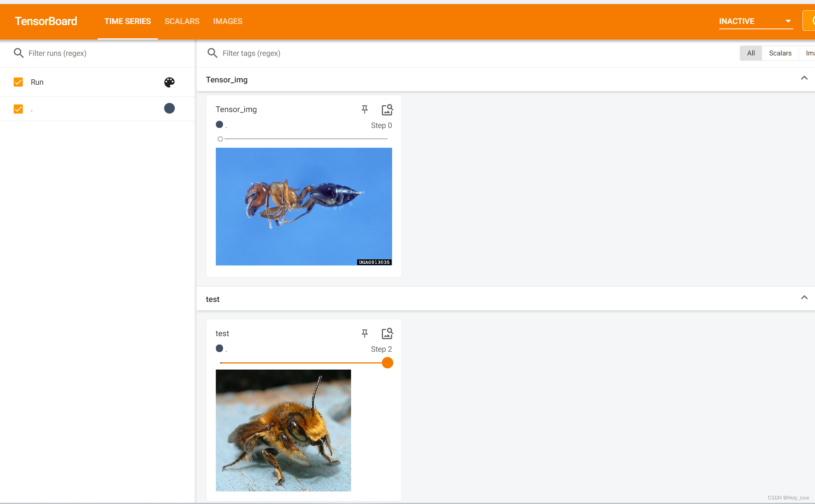Click the search icon in runs filter
This screenshot has height=504, width=815.
[19, 53]
